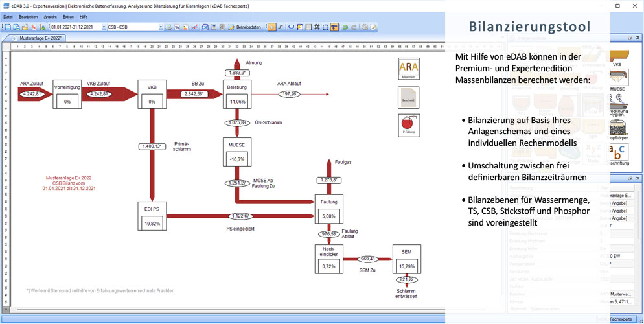Select the Belebung block showing -11,06%
644x324 pixels.
coord(237,94)
